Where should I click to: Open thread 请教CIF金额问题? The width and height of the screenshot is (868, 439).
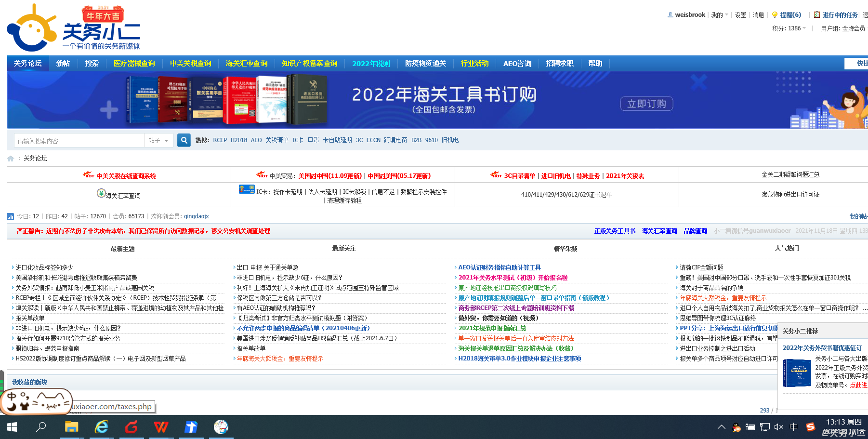click(x=701, y=267)
